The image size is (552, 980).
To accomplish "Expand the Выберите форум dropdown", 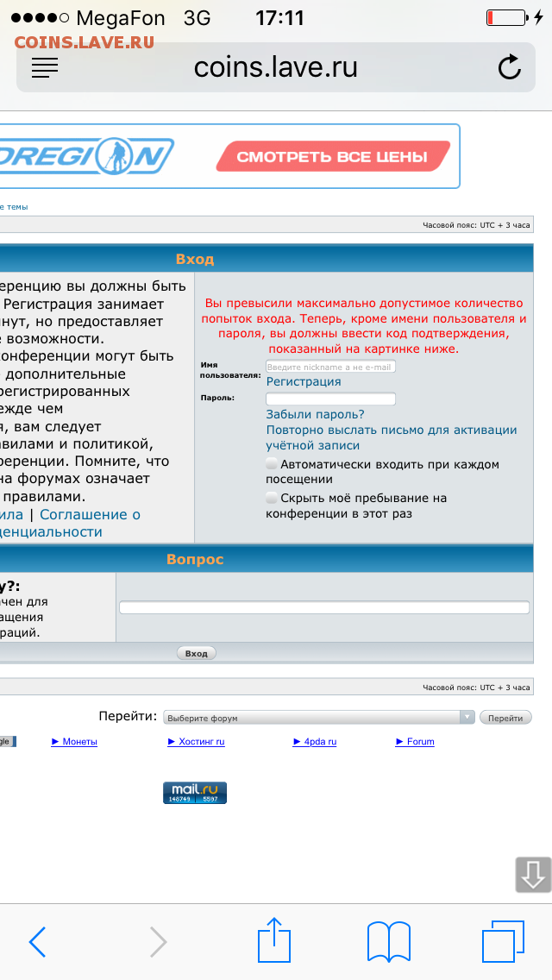I will pos(319,718).
